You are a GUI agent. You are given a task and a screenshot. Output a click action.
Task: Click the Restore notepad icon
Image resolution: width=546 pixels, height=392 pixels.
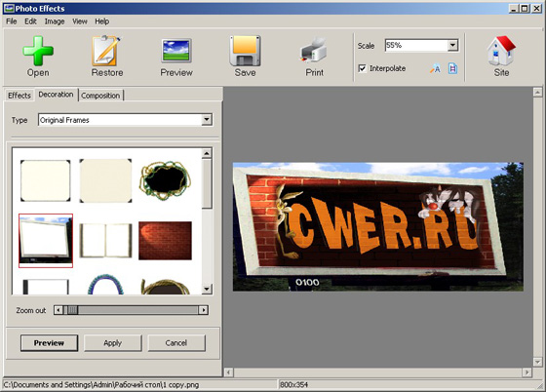click(x=106, y=51)
